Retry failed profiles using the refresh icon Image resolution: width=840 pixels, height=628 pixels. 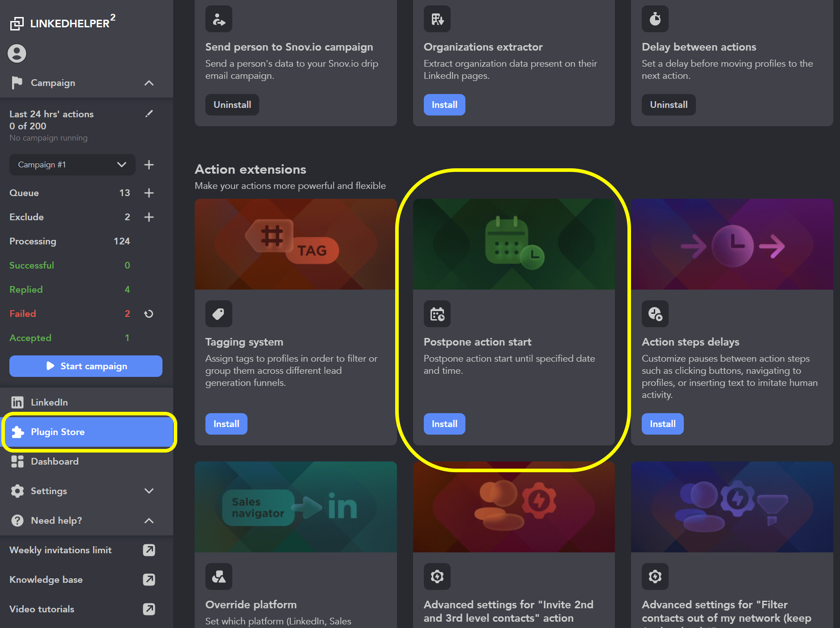click(x=149, y=314)
